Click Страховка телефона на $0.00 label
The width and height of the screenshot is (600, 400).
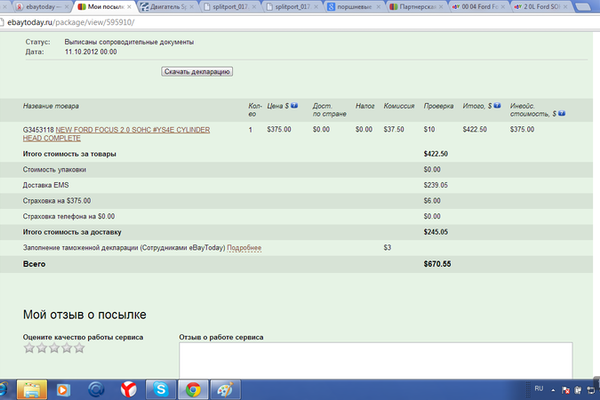point(68,216)
